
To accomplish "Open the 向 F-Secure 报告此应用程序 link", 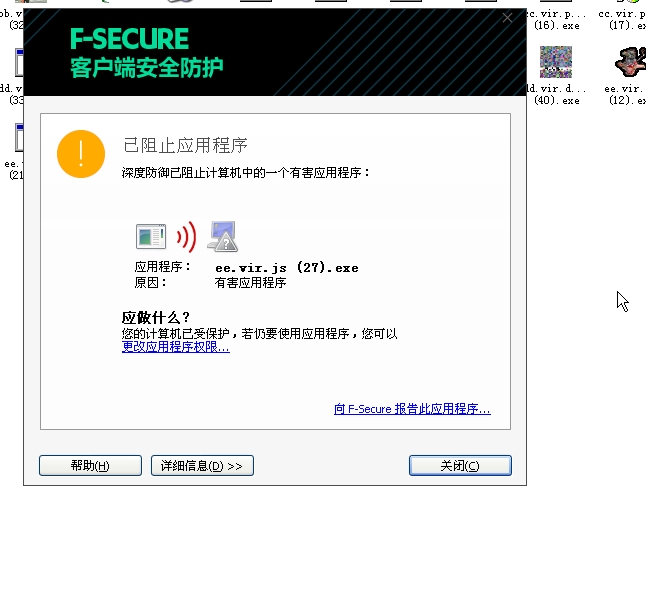I will point(412,409).
